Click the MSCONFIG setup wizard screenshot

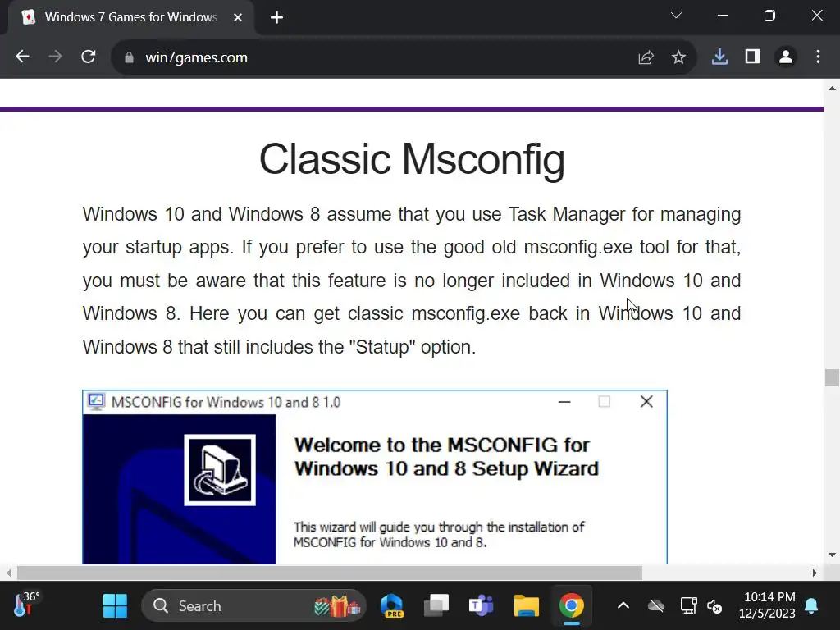click(374, 477)
